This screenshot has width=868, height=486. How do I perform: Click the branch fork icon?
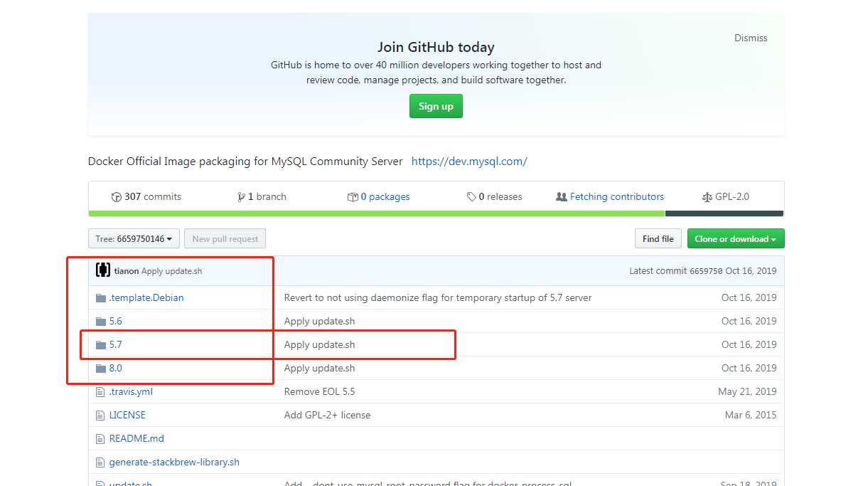point(241,197)
